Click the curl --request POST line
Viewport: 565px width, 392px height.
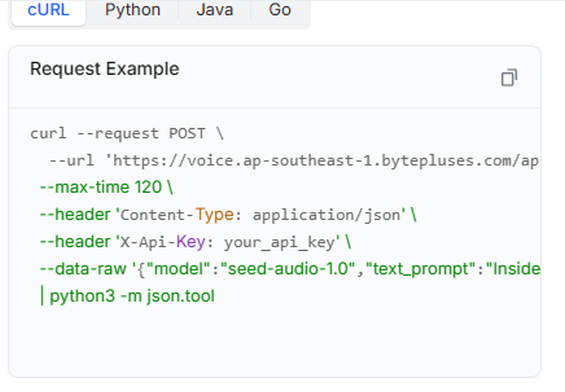[x=127, y=134]
